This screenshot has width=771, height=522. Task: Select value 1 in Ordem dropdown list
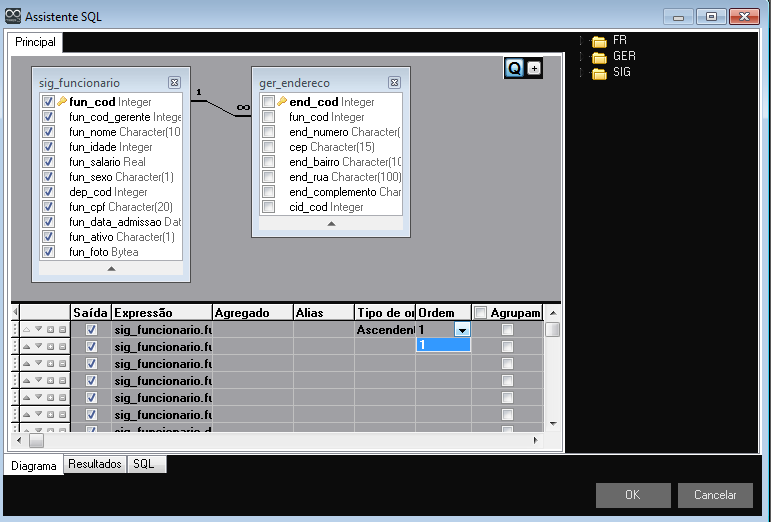(442, 345)
